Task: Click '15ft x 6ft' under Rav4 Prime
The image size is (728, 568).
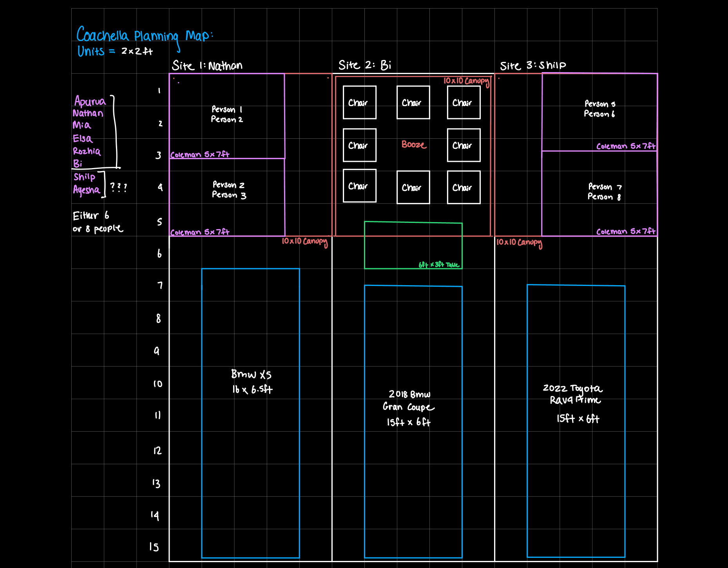Action: [x=578, y=419]
